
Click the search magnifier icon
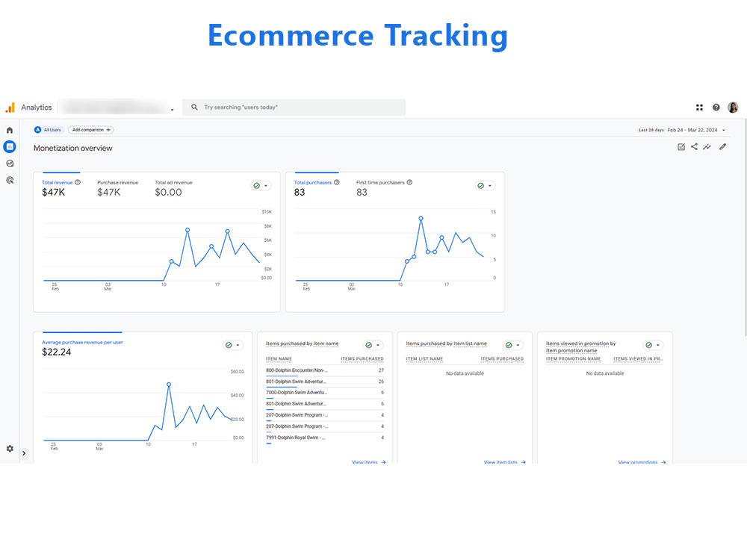194,107
